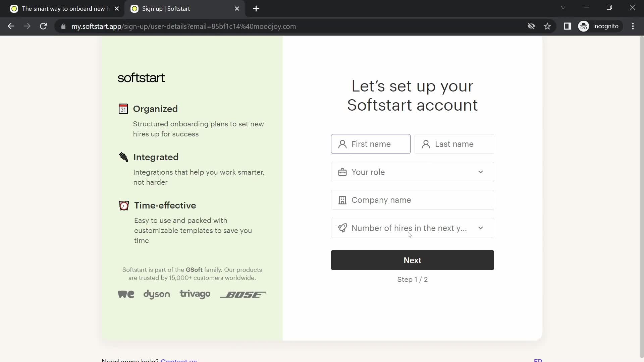Select the Last name input field

point(454,144)
